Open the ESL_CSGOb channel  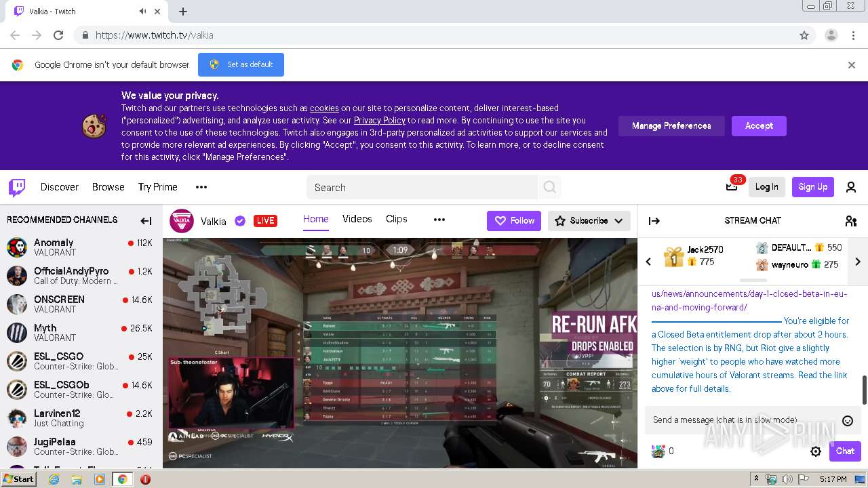tap(80, 390)
